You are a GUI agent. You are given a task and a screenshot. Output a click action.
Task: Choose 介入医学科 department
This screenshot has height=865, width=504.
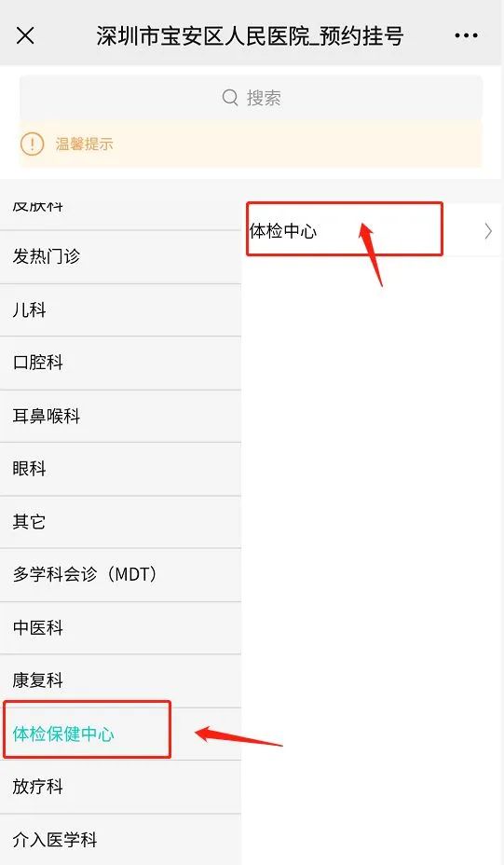(120, 839)
